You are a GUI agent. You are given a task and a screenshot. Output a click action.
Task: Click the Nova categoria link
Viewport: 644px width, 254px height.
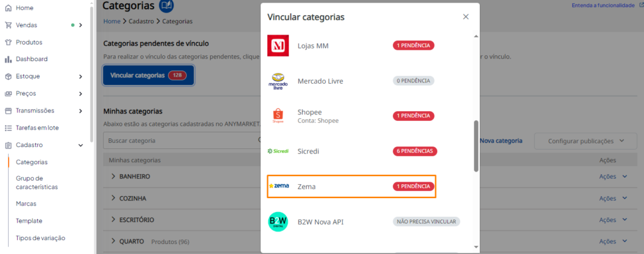501,141
